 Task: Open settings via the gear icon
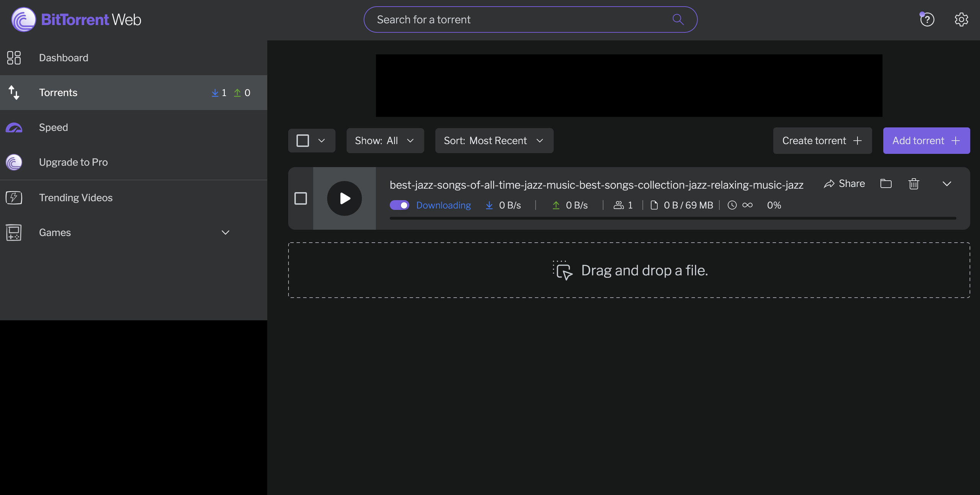tap(961, 20)
